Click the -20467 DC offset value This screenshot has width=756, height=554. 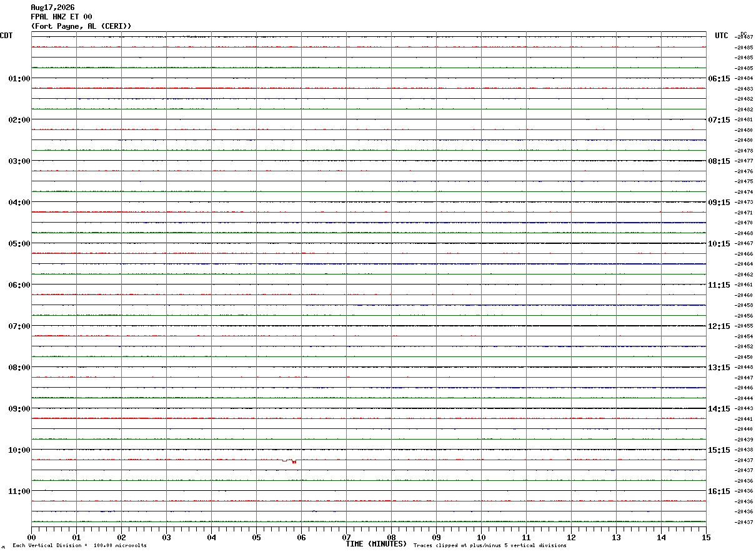744,243
